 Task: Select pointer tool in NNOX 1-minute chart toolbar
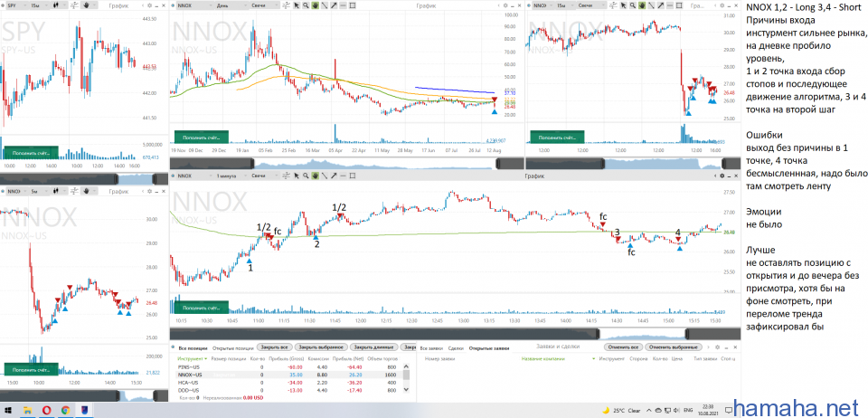(x=297, y=176)
